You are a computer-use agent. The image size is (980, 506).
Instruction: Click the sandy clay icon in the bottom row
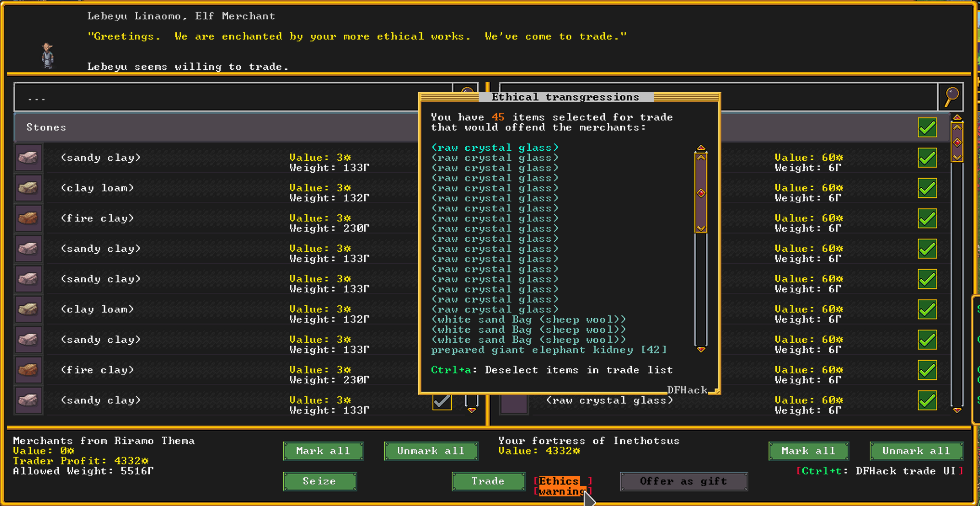pos(28,400)
